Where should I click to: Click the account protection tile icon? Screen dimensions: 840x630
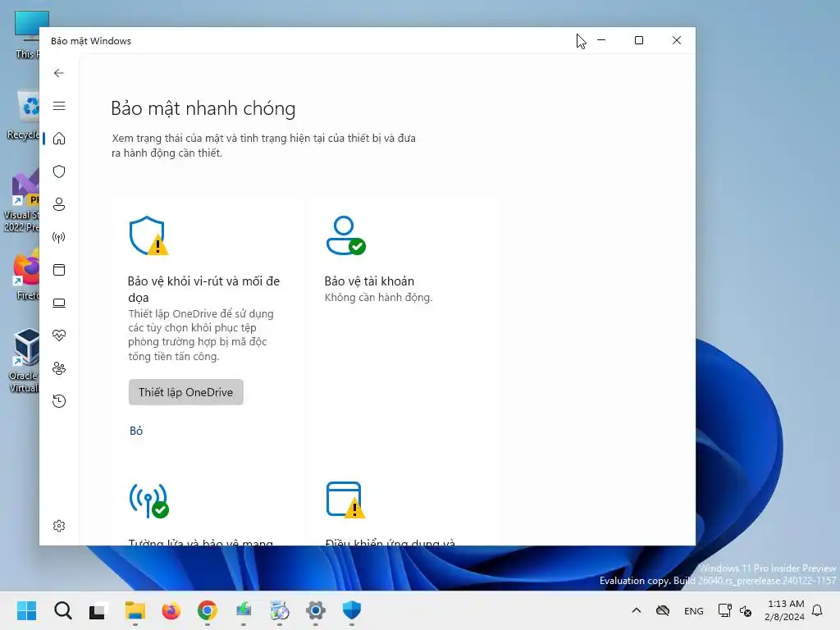pyautogui.click(x=345, y=235)
